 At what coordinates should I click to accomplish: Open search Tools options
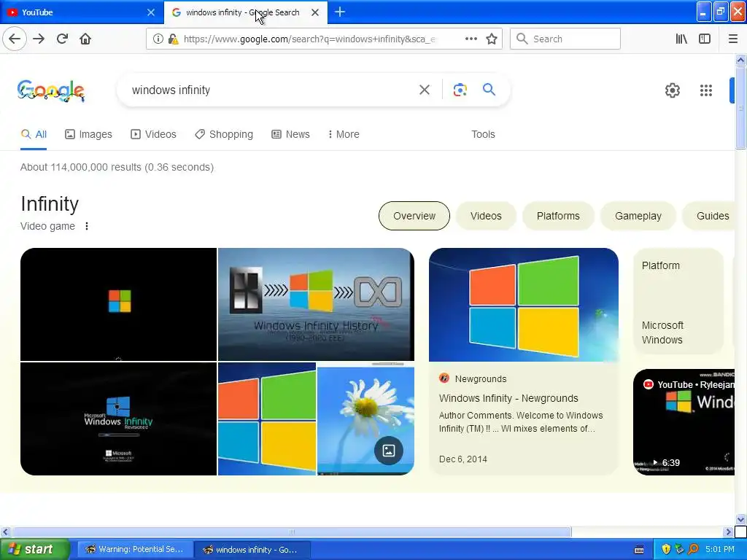(x=483, y=134)
